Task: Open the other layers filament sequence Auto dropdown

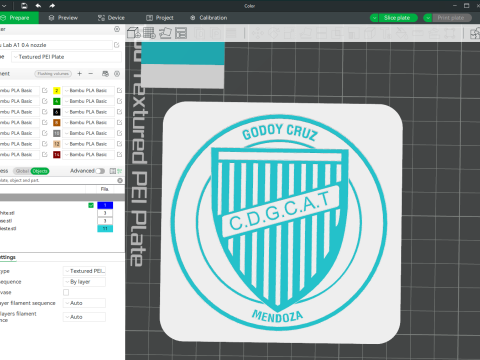Action: point(84,317)
